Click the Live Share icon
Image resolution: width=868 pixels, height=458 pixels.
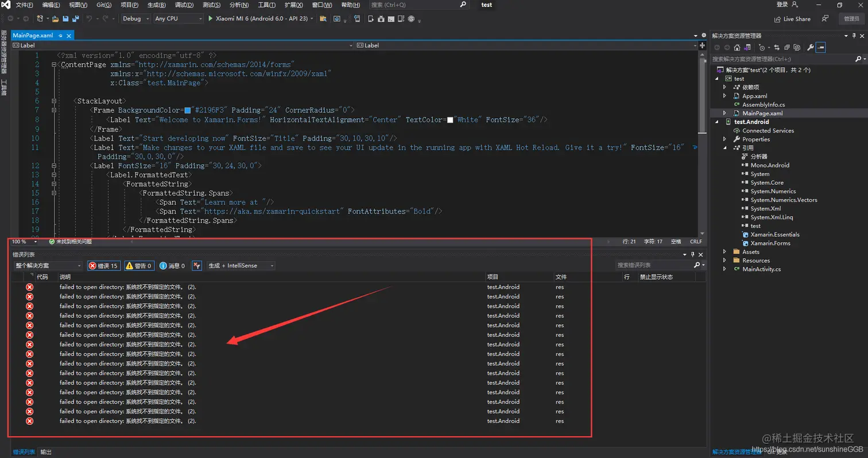778,19
